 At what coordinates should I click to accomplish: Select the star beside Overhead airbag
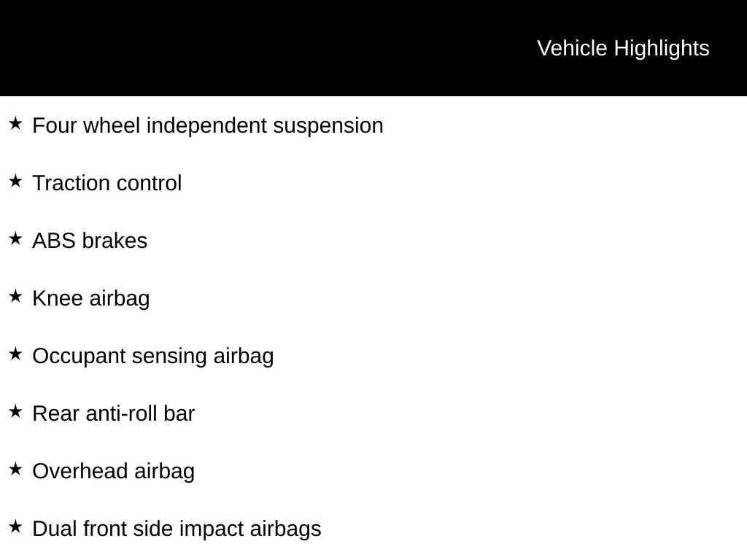[15, 470]
